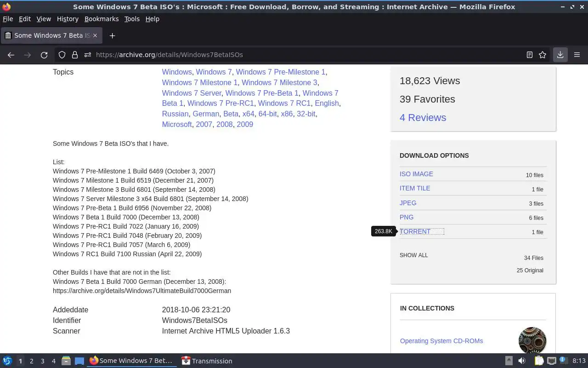Open the Firefox hamburger application menu
Image resolution: width=588 pixels, height=368 pixels.
pos(577,55)
